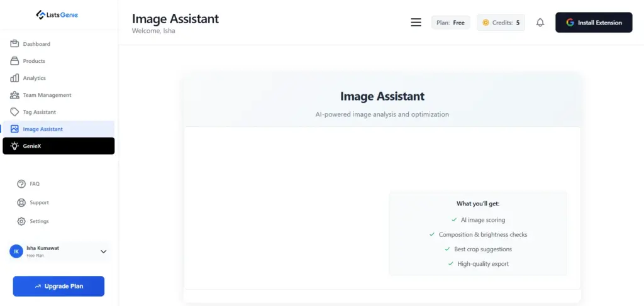The width and height of the screenshot is (644, 306).
Task: Click the Welcome, Isha text
Action: 153,31
